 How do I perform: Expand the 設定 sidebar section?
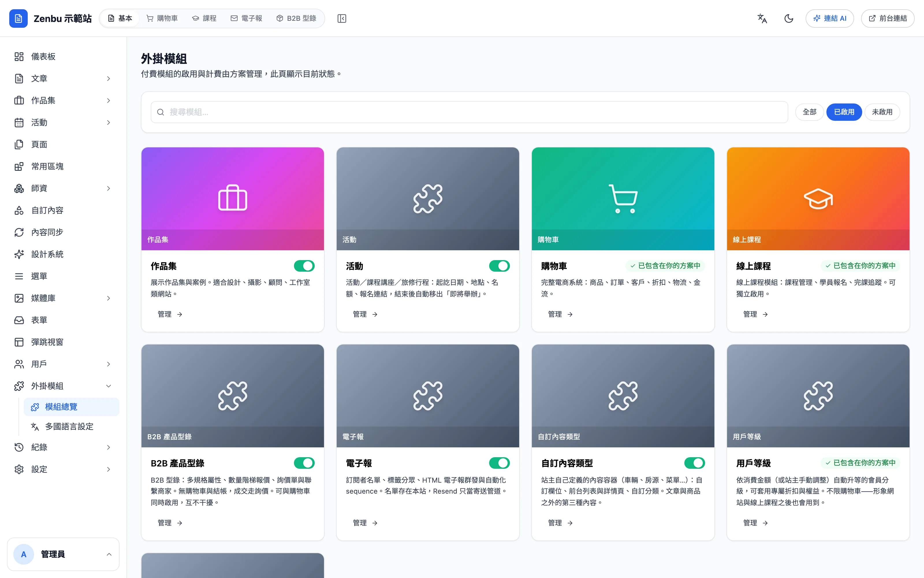coord(109,469)
